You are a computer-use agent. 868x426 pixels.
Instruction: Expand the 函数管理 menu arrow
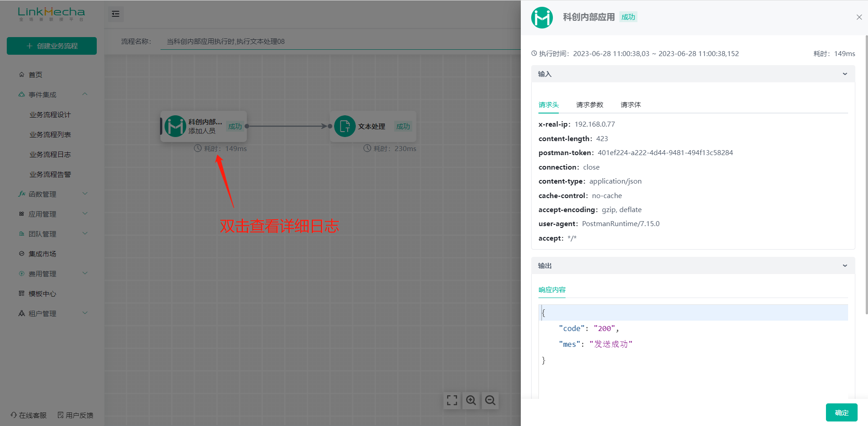point(85,194)
